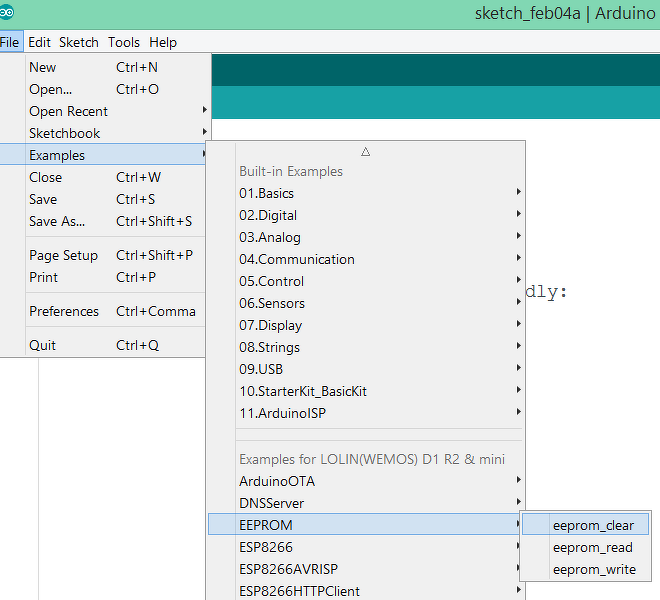
Task: Choose Quit in the File menu
Action: point(103,345)
